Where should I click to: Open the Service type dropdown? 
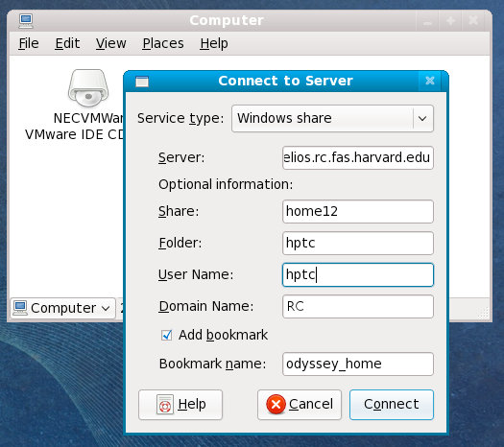point(332,118)
